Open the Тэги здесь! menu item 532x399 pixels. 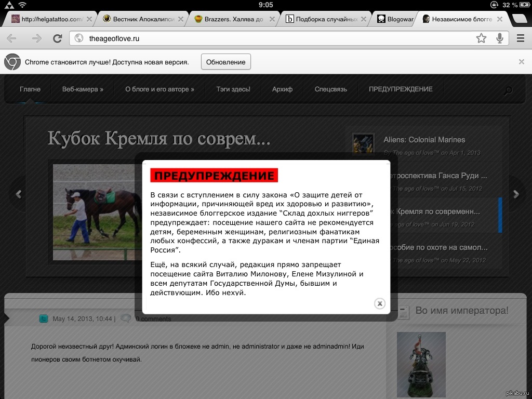point(233,89)
